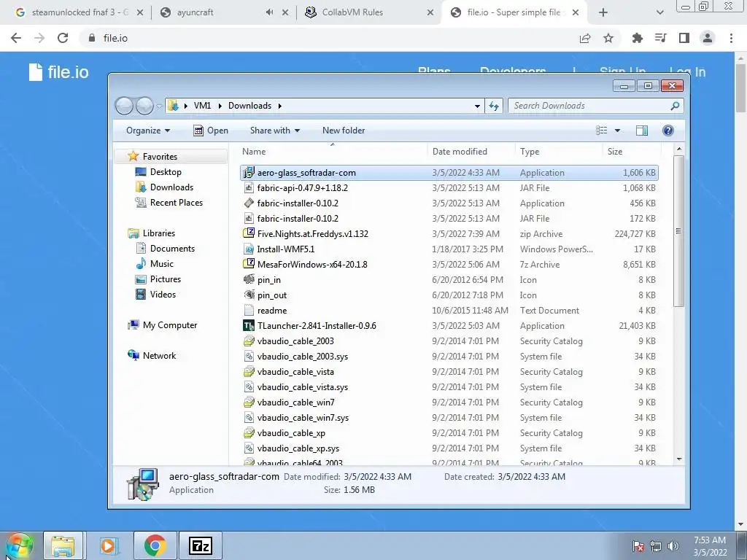Open the Chrome three-dot menu
The width and height of the screenshot is (747, 560).
click(x=731, y=38)
